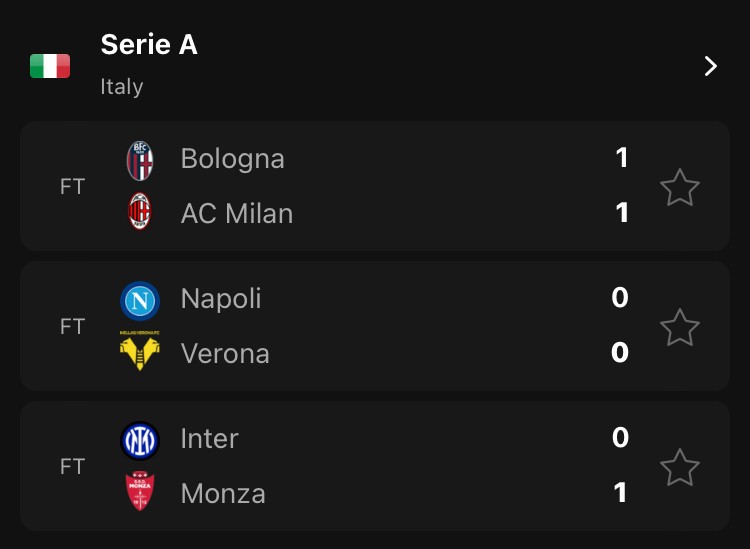
Task: Click the AC Milan club crest
Action: (x=140, y=212)
